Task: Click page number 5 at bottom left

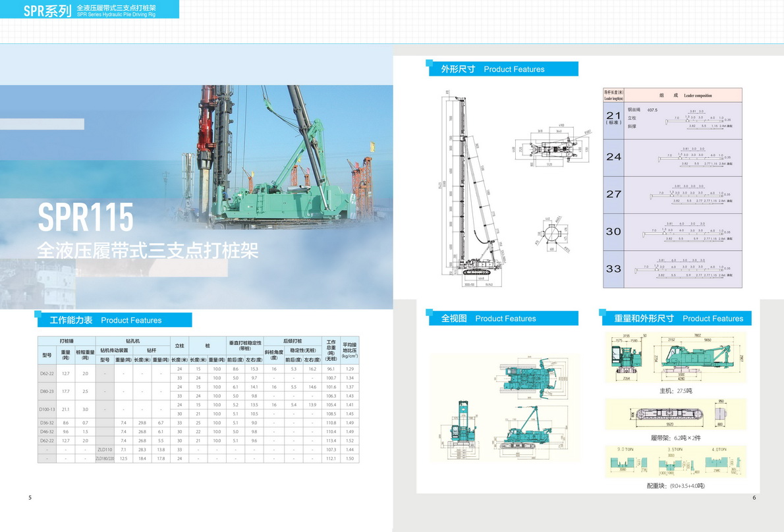Action: 30,498
